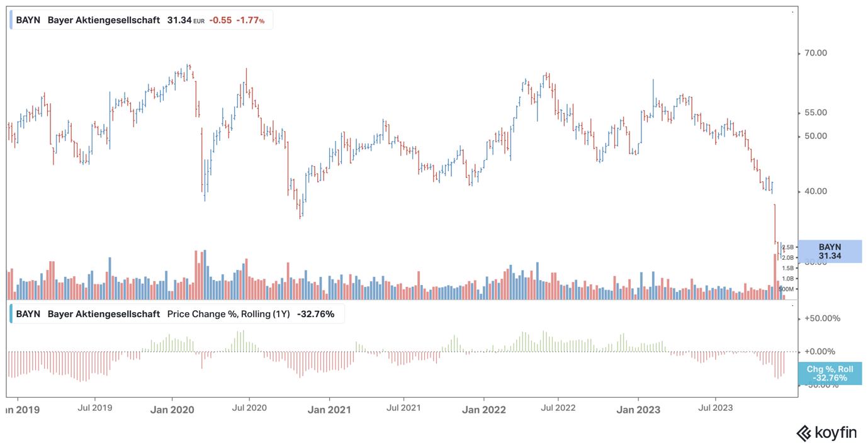Click the Jan 2020 date axis label
Screen dimensions: 868x448
173,410
